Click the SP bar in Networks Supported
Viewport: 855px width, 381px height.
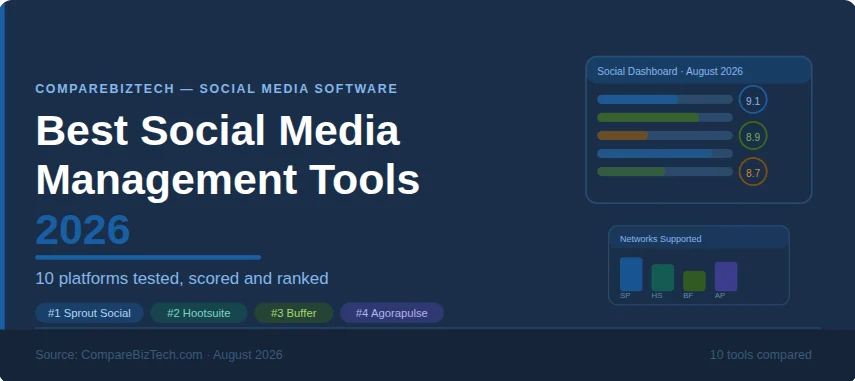(x=631, y=274)
